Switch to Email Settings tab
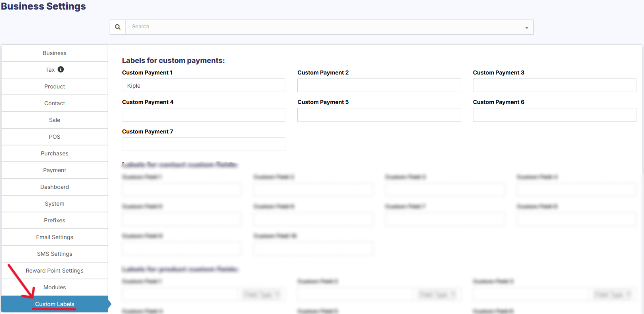Viewport: 644px width, 314px height. (x=55, y=237)
